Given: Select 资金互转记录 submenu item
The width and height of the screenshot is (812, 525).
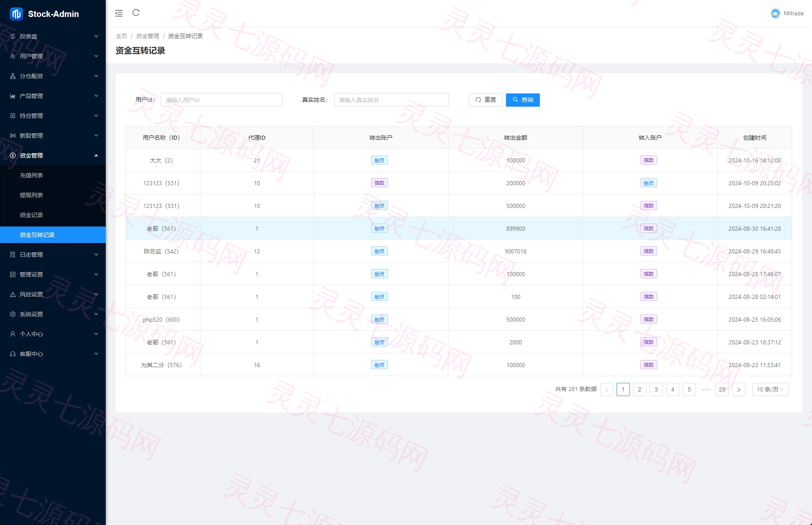Looking at the screenshot, I should coord(53,235).
